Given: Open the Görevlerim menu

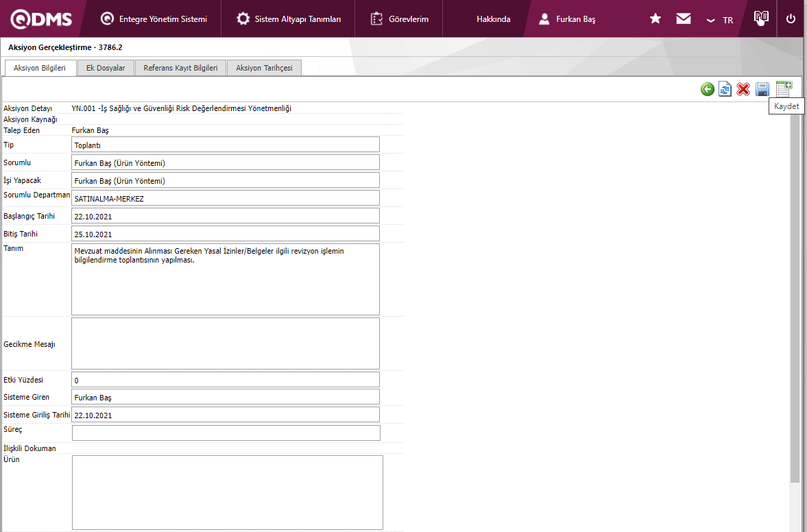Looking at the screenshot, I should pyautogui.click(x=400, y=19).
